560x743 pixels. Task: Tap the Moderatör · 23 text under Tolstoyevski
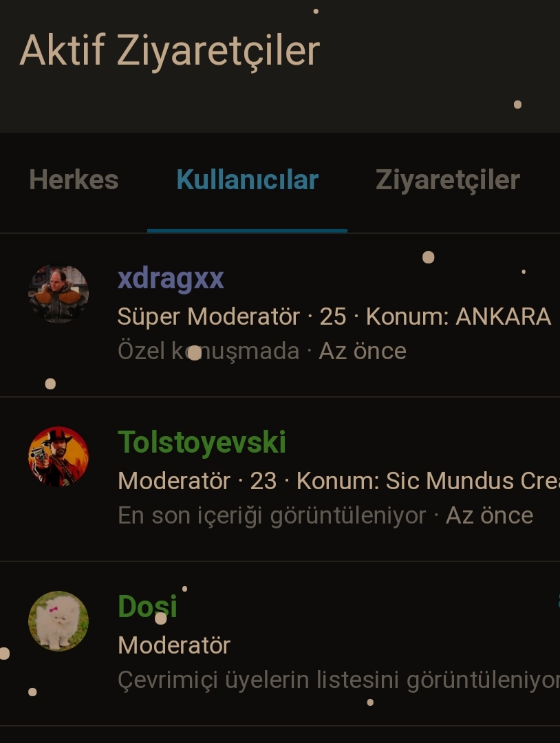(x=197, y=481)
